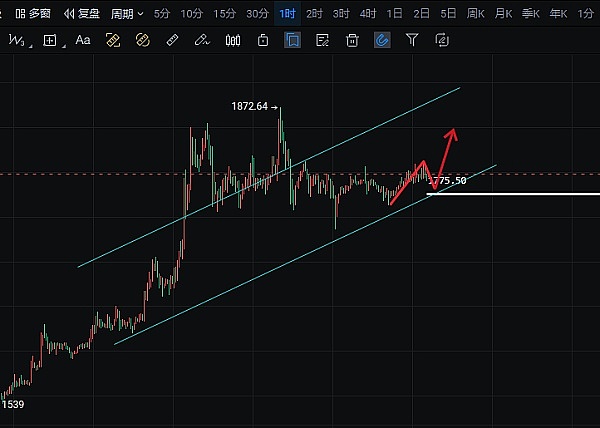The image size is (600, 428).
Task: Switch to the 1日 daily timeframe
Action: coord(395,14)
